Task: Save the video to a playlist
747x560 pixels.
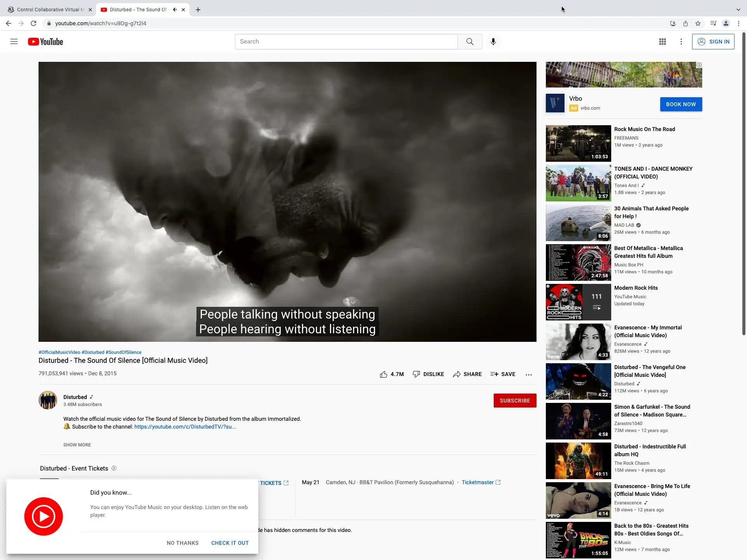Action: tap(503, 374)
